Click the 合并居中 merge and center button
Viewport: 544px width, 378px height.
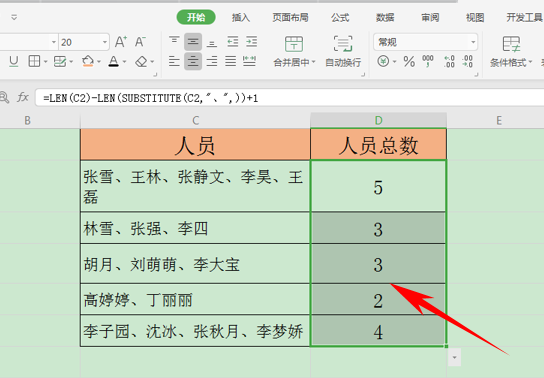tap(294, 51)
